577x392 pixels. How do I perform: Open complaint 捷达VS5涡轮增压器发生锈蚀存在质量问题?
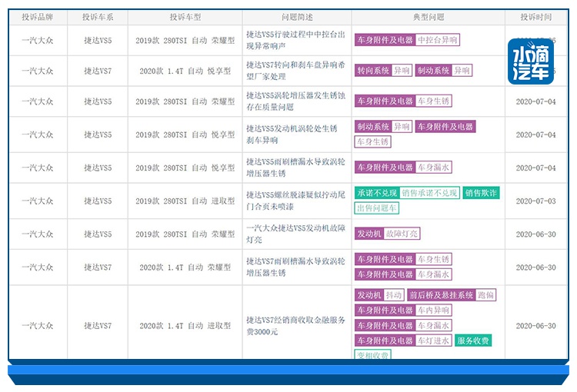pyautogui.click(x=296, y=101)
